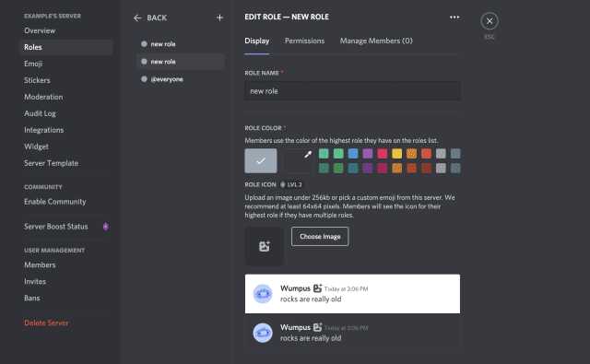Open the three-dot more options menu
The height and width of the screenshot is (364, 590).
(454, 17)
